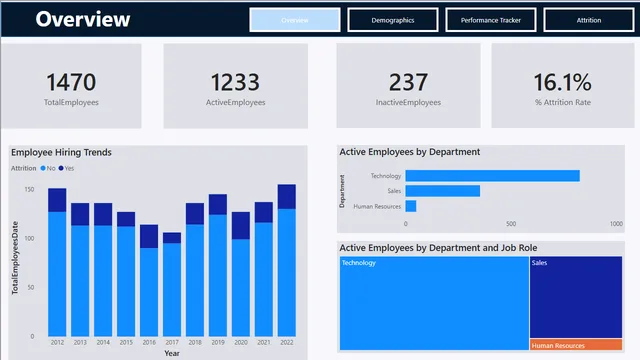Click the Sales department bar
640x360 pixels.
coord(442,191)
